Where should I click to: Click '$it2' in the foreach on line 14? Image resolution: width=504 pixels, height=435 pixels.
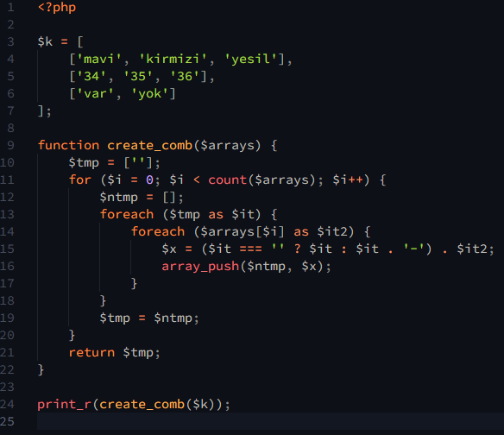[x=332, y=232]
